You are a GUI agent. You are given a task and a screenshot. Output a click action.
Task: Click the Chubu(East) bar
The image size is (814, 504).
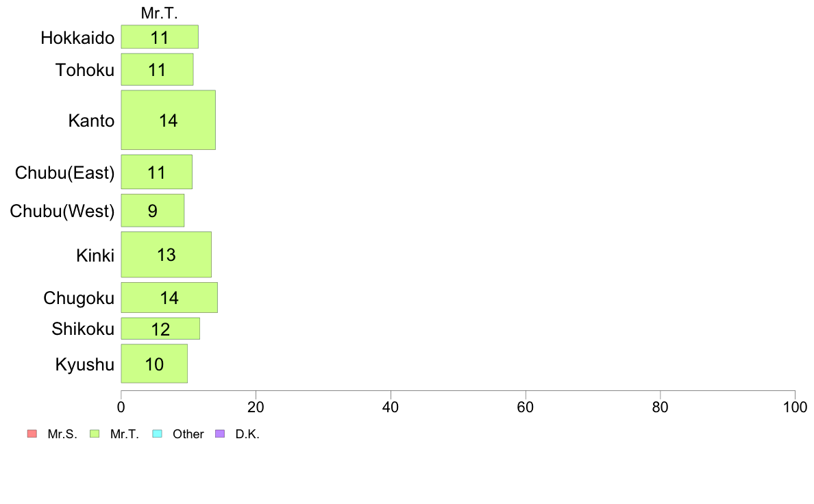click(157, 172)
